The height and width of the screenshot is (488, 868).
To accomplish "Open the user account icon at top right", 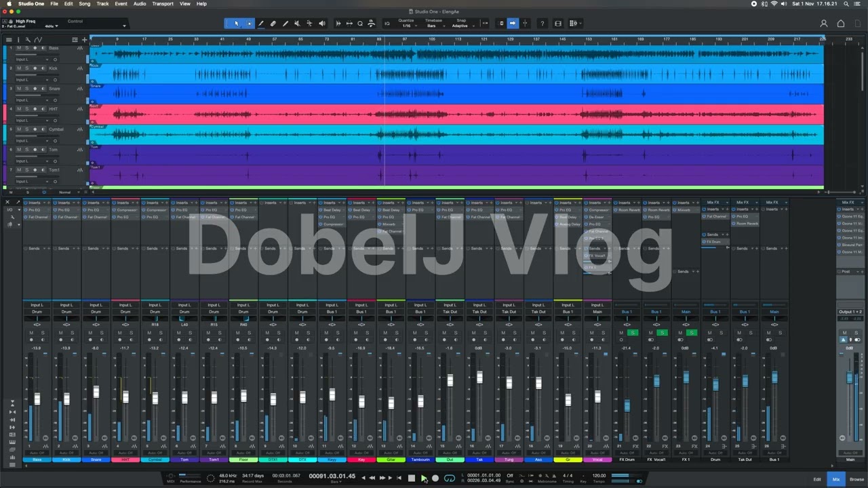I will click(824, 24).
